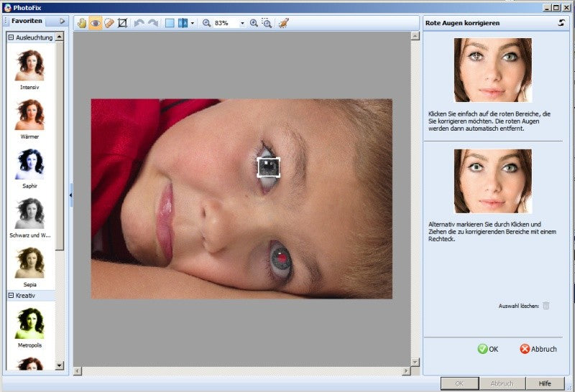
Task: Apply the Schwarz und Weiß preset
Action: (29, 213)
